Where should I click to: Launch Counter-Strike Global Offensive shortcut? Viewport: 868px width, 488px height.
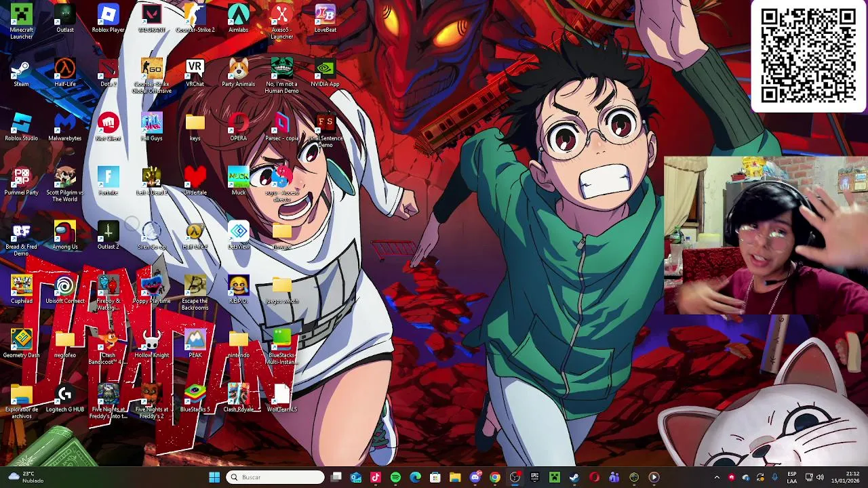(152, 76)
